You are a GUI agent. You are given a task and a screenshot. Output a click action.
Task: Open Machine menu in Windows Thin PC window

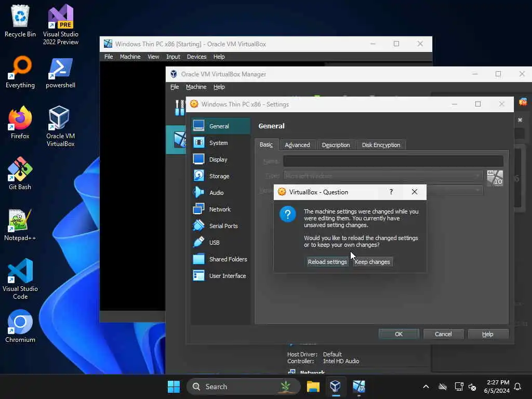(x=130, y=57)
